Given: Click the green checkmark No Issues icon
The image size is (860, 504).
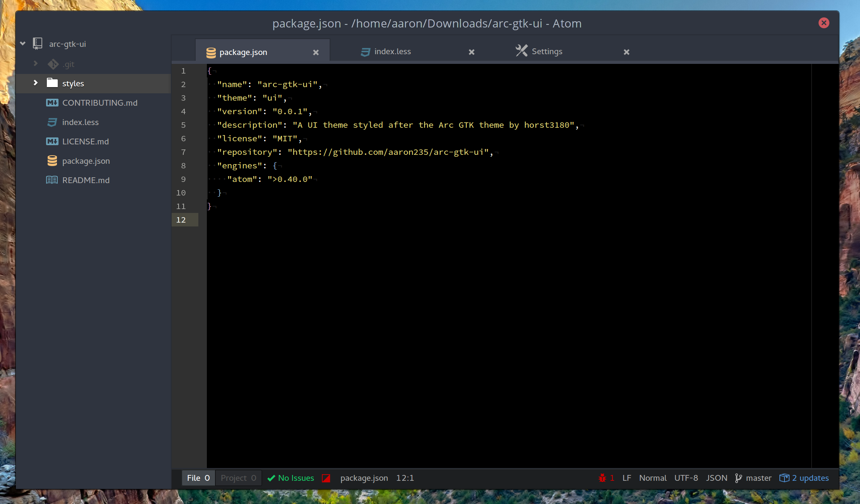Looking at the screenshot, I should (271, 478).
